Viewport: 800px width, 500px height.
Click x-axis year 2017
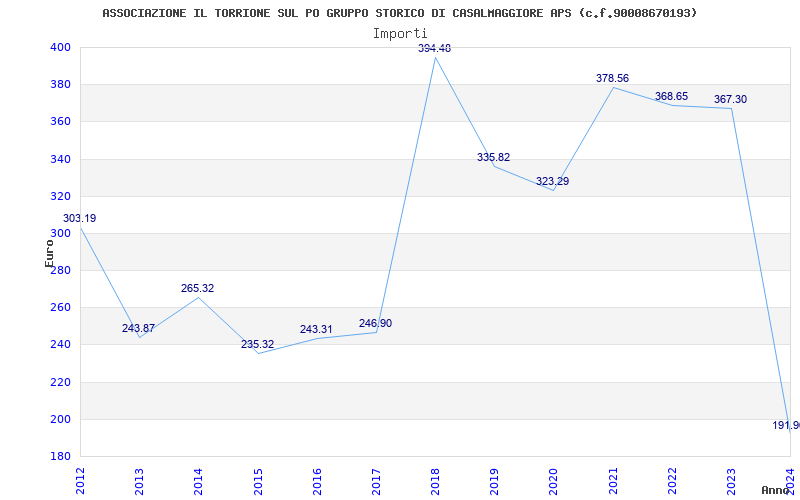[376, 481]
